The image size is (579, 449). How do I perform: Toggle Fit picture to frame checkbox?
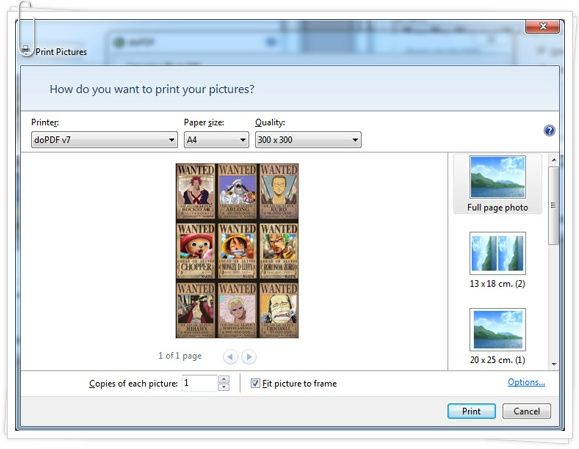tap(255, 383)
